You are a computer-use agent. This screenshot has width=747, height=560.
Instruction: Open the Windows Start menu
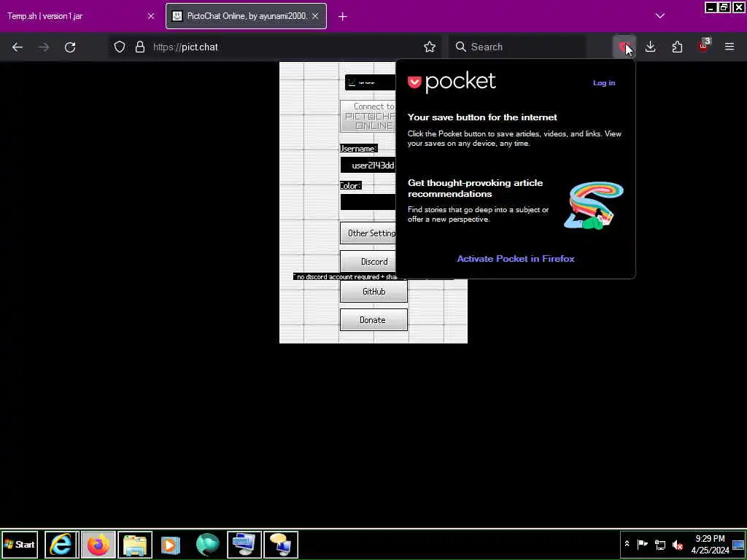click(x=20, y=544)
